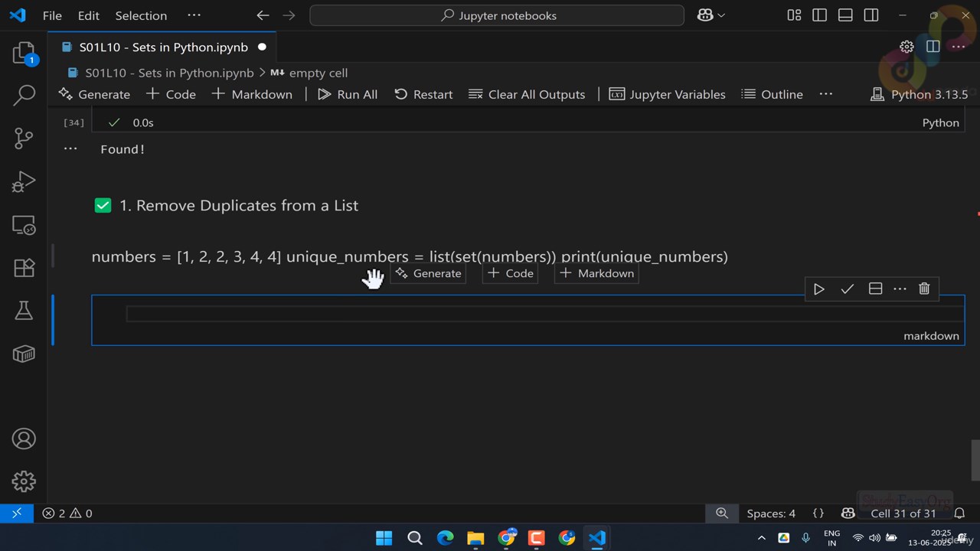
Task: Click the numbers markdown cell text
Action: (410, 256)
